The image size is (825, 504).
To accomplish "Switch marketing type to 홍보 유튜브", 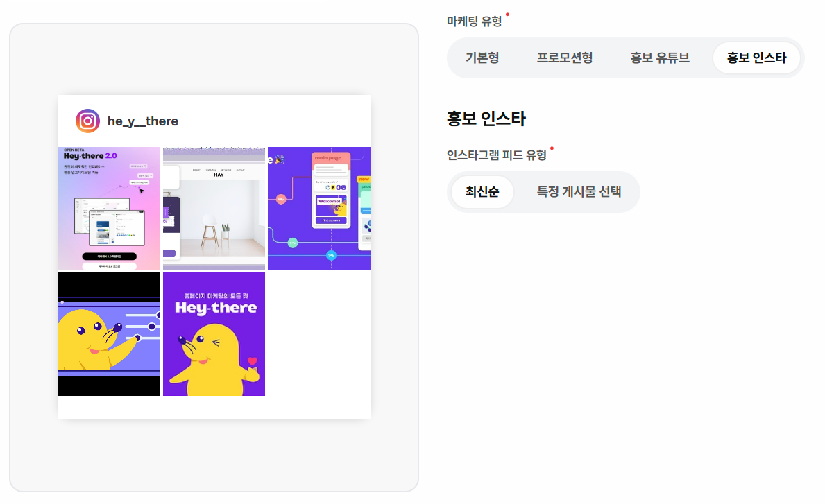I will (660, 58).
